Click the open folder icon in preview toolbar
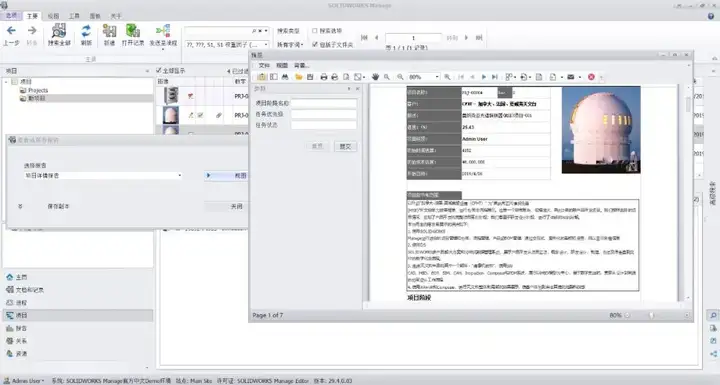The image size is (720, 385). point(299,77)
